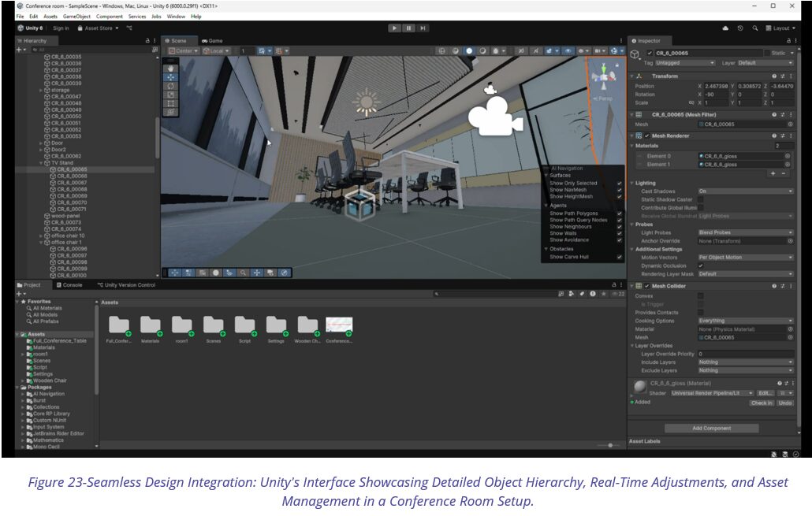This screenshot has height=516, width=812.
Task: Adjust the asset icon size slider
Action: coord(610,445)
